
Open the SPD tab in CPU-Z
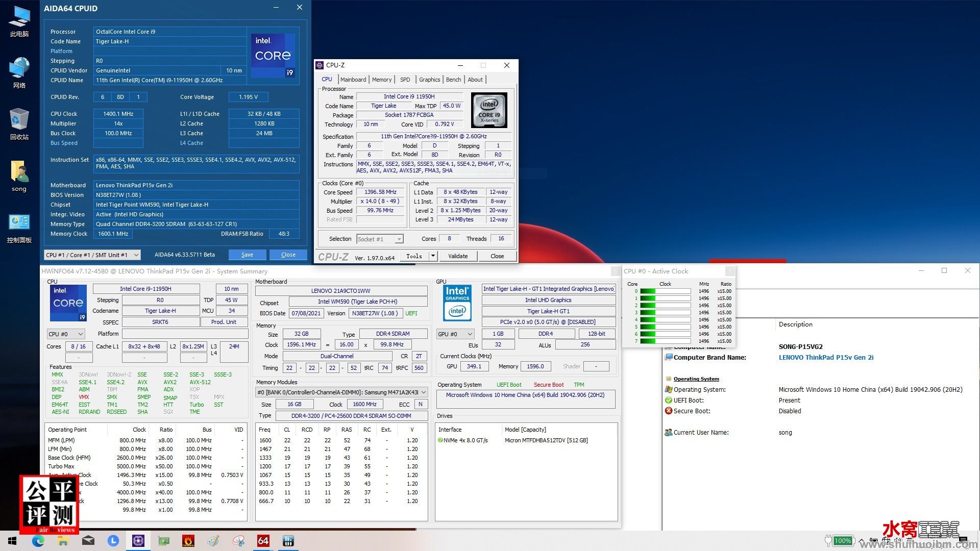pyautogui.click(x=405, y=80)
